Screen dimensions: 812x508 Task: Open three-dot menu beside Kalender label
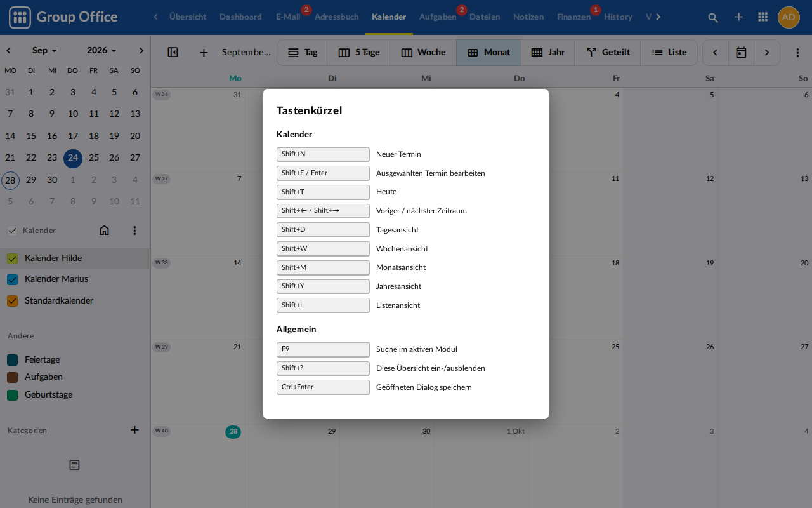[x=134, y=230]
